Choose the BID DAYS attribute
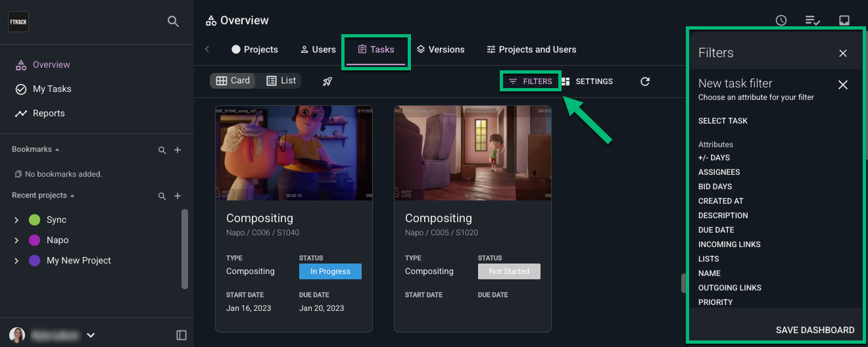Image resolution: width=868 pixels, height=347 pixels. (715, 187)
